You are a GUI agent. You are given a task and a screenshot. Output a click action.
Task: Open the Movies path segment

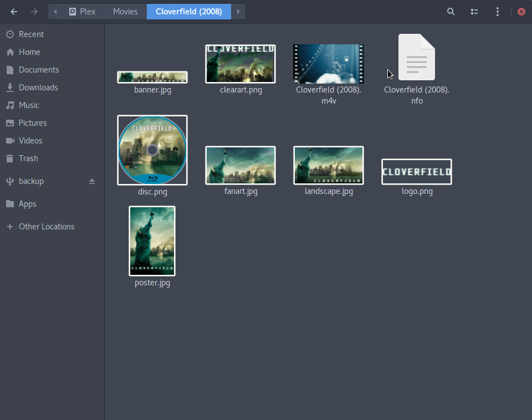tap(125, 12)
